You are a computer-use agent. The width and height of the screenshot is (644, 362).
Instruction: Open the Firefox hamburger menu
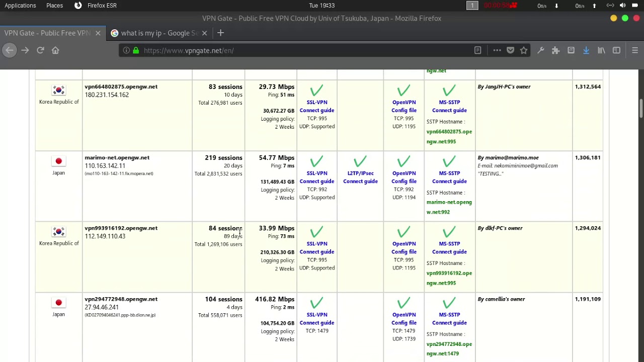(635, 50)
